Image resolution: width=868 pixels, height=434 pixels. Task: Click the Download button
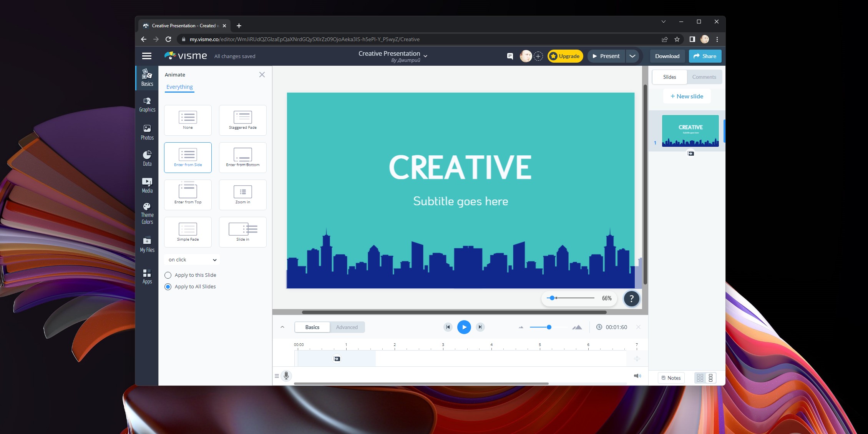click(x=667, y=55)
